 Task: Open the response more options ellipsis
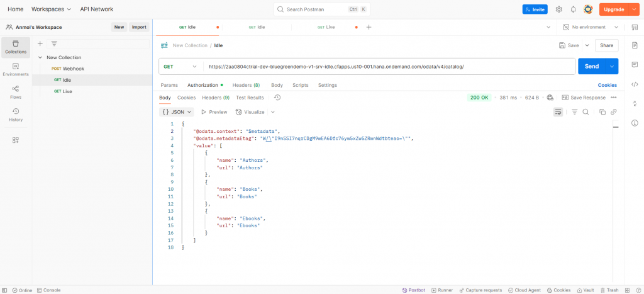click(x=614, y=98)
